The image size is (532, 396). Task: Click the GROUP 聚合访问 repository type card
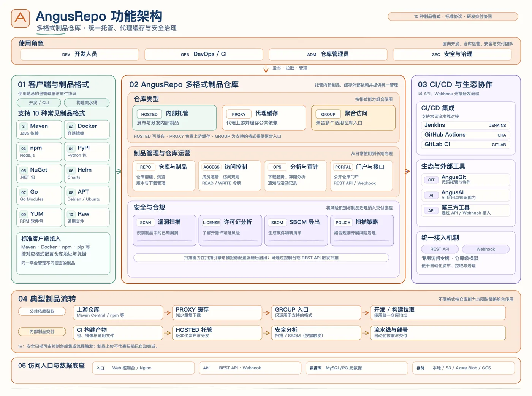353,118
